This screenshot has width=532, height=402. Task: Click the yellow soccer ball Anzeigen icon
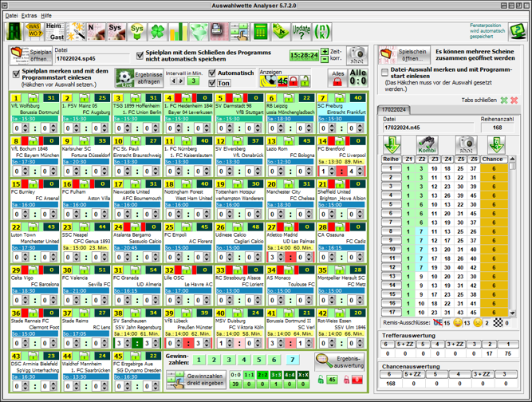(x=268, y=81)
